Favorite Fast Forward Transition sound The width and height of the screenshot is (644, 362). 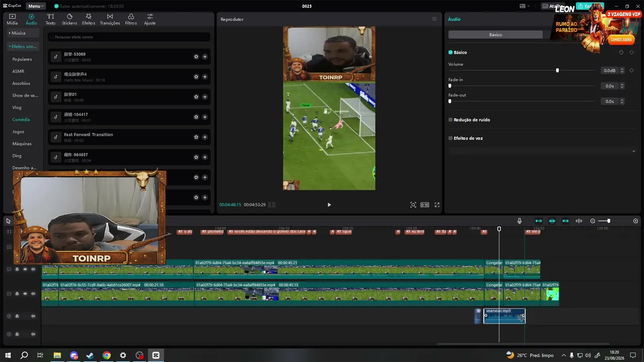[196, 137]
